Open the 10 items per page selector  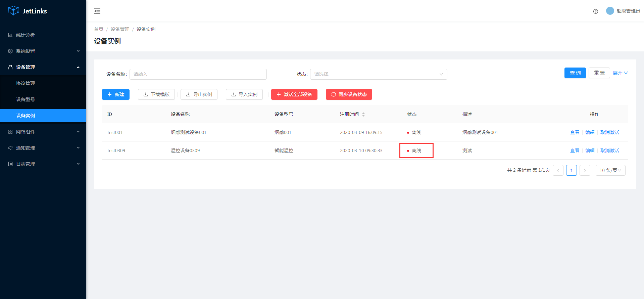tap(610, 170)
